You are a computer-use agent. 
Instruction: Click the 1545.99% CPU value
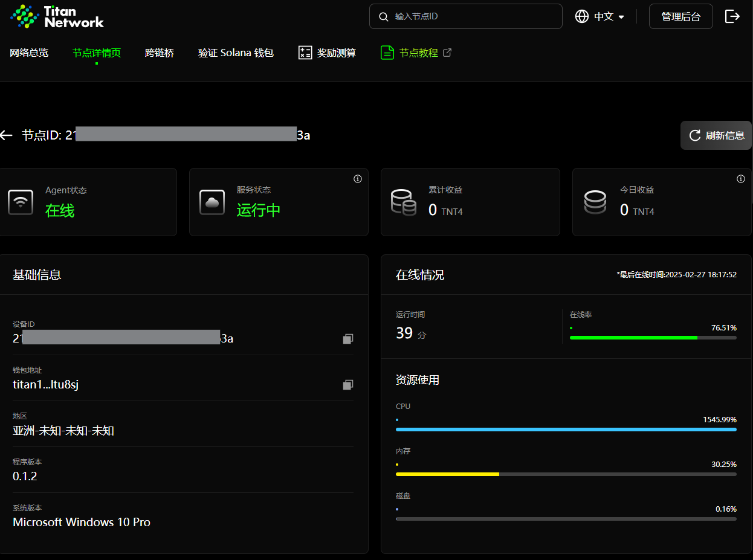tap(720, 420)
